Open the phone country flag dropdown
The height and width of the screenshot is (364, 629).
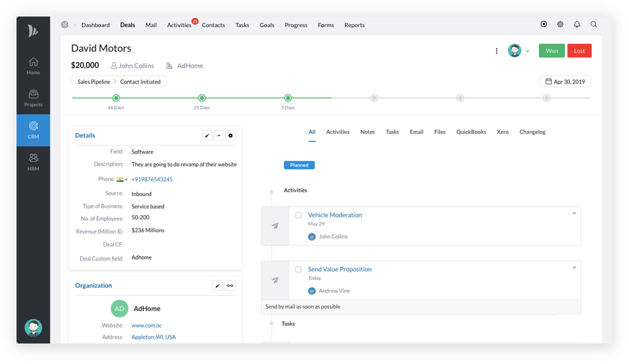pos(122,179)
